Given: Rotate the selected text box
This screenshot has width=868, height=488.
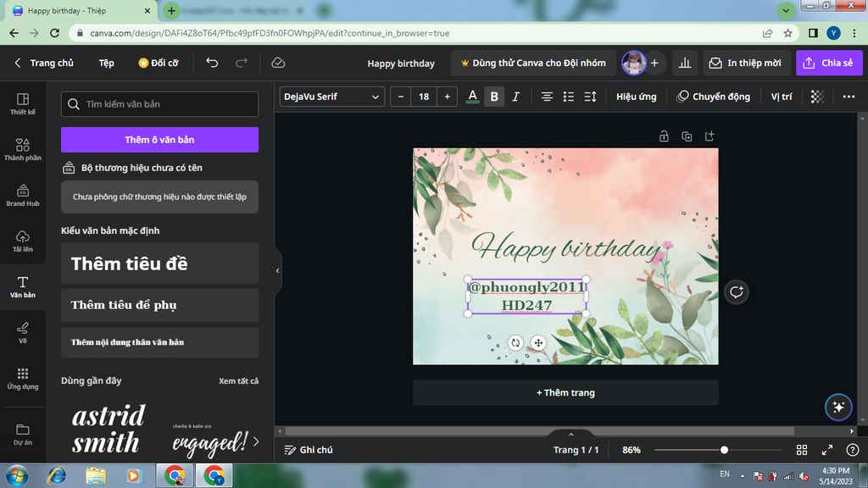Looking at the screenshot, I should point(515,342).
